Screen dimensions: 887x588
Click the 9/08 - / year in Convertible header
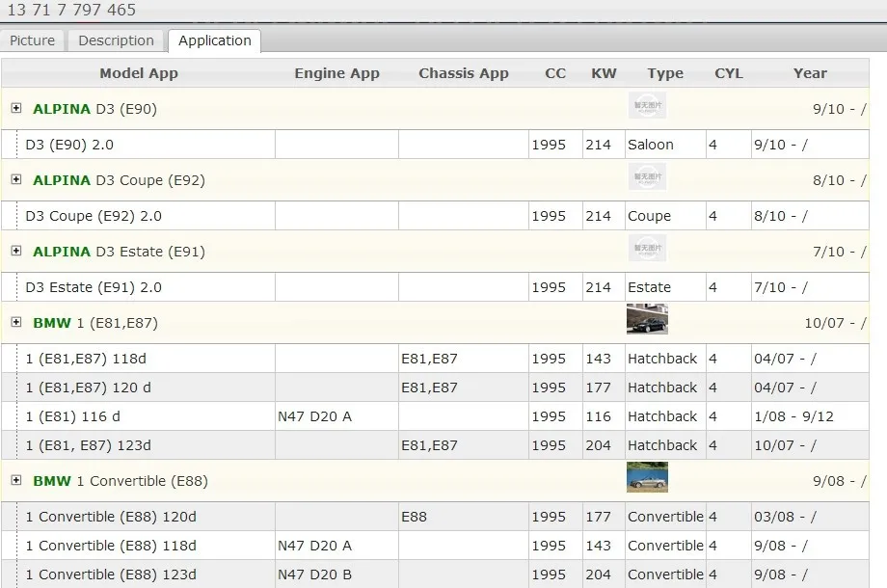[x=840, y=481]
